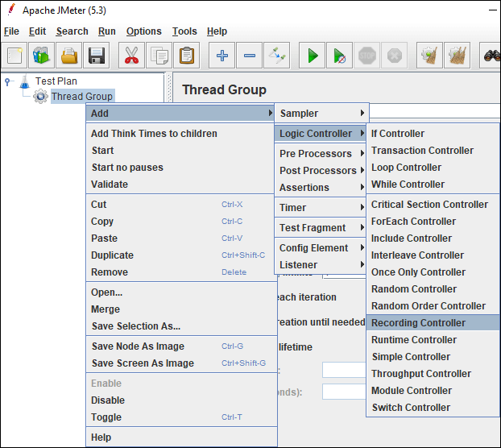Save the test plan via floppy icon
501x448 pixels.
(x=97, y=56)
